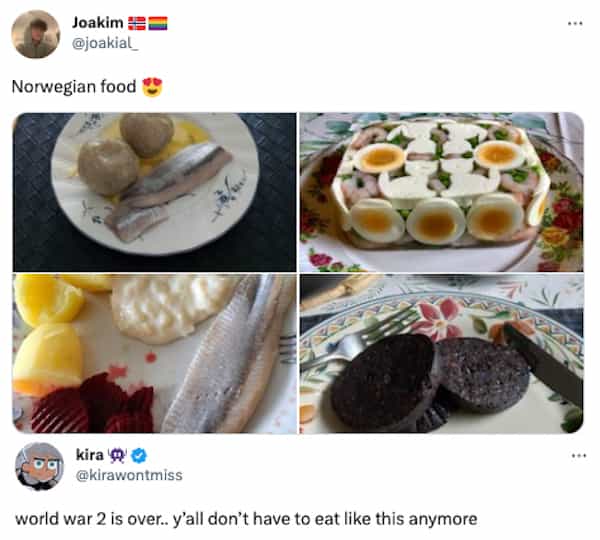Click the rainbow flag emoji beside Joakim
The image size is (600, 540).
(x=158, y=23)
